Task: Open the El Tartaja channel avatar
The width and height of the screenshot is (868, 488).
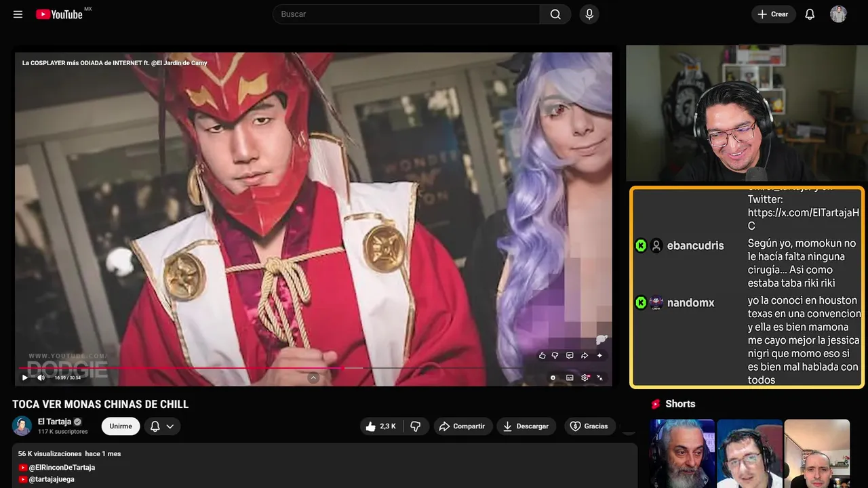Action: [x=22, y=426]
